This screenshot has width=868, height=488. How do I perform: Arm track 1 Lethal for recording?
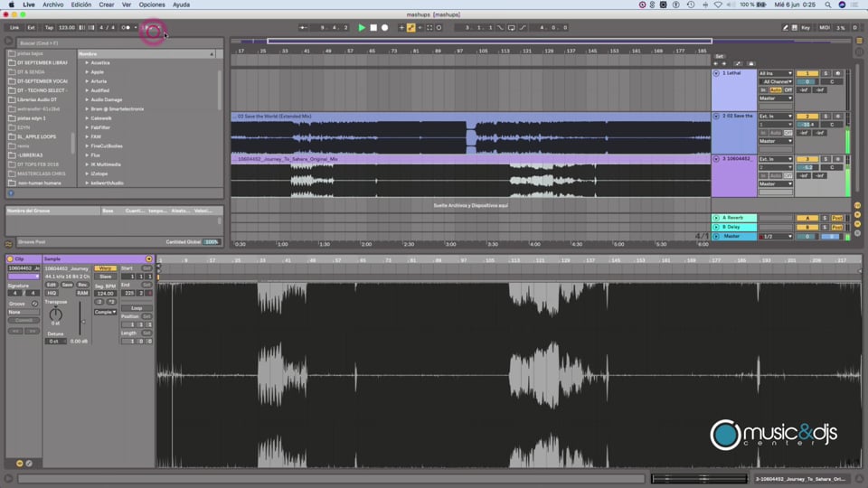(837, 73)
